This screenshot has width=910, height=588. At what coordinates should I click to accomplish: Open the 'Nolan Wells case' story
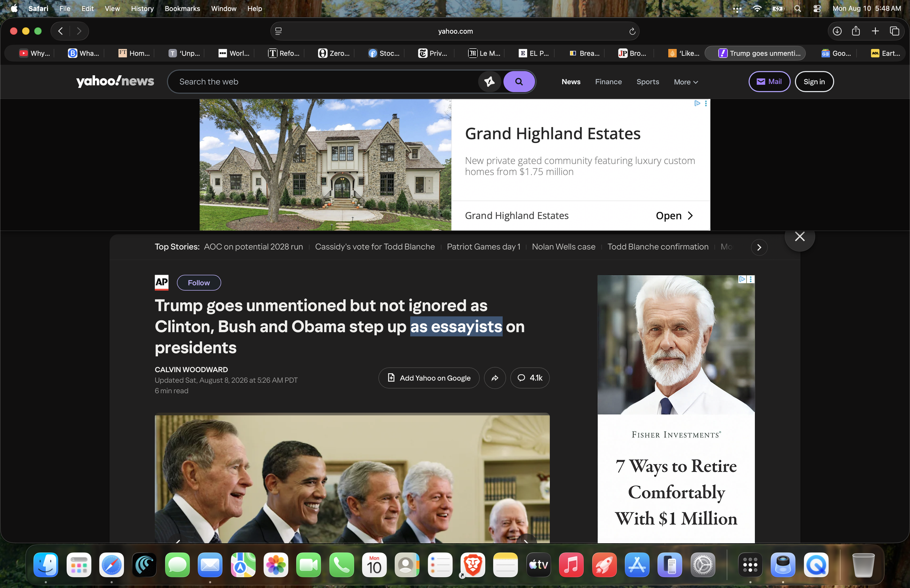pyautogui.click(x=563, y=247)
